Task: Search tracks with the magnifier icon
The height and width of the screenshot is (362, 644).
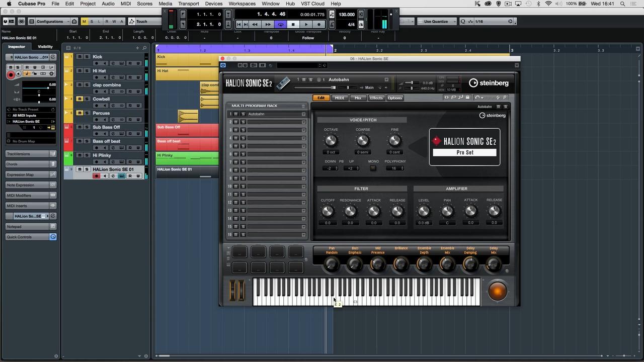Action: (144, 48)
